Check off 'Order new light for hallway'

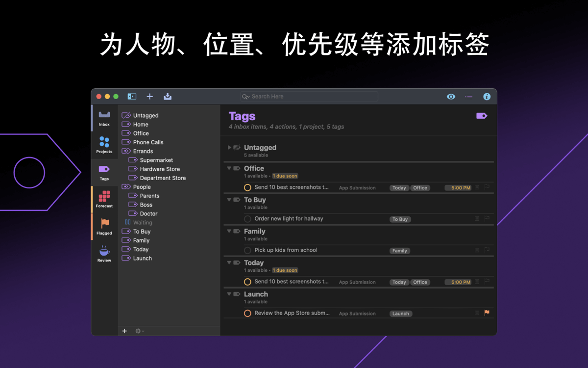tap(247, 219)
